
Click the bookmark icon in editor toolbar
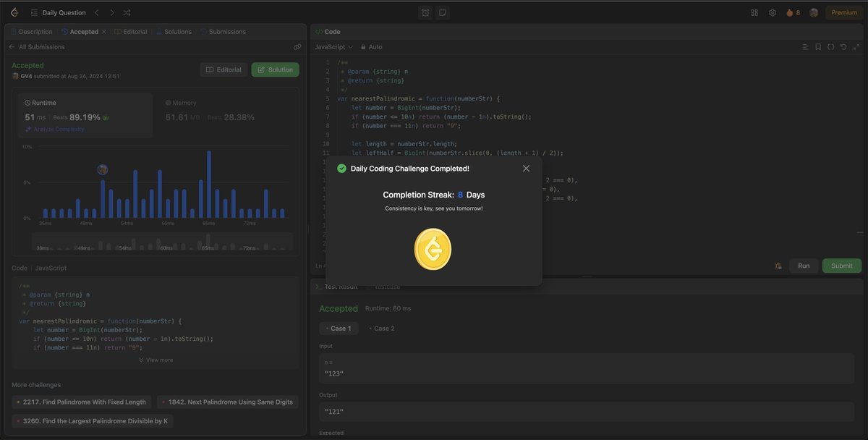pyautogui.click(x=818, y=47)
